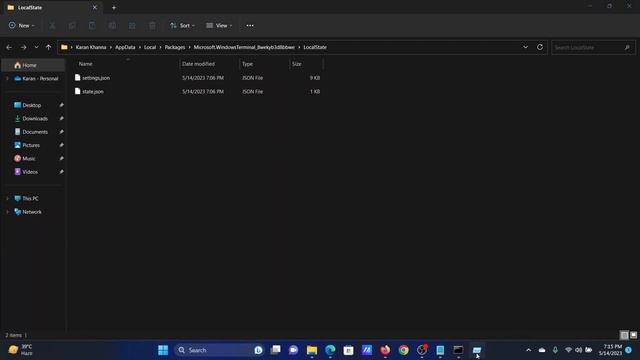This screenshot has width=640, height=360.
Task: Click the Delete trash icon
Action: (x=152, y=26)
